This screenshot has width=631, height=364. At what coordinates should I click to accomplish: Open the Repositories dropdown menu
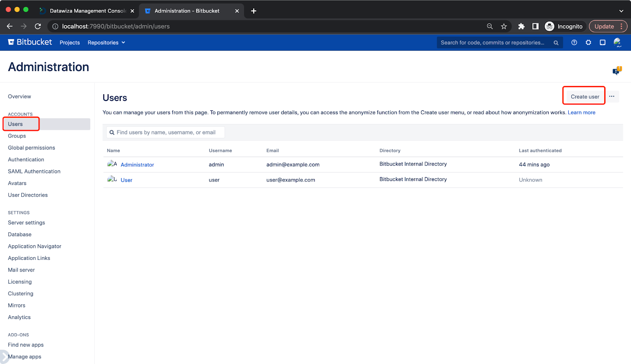[106, 43]
